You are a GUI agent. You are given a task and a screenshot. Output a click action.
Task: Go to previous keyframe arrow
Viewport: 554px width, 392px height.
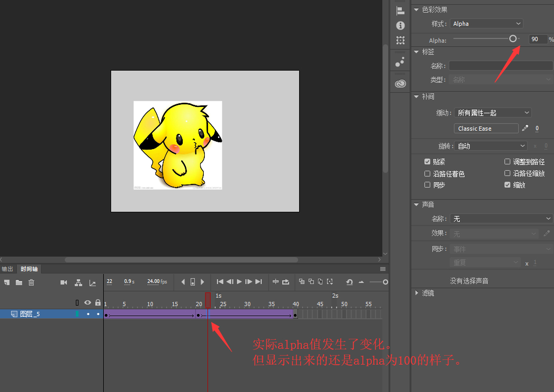pyautogui.click(x=183, y=282)
